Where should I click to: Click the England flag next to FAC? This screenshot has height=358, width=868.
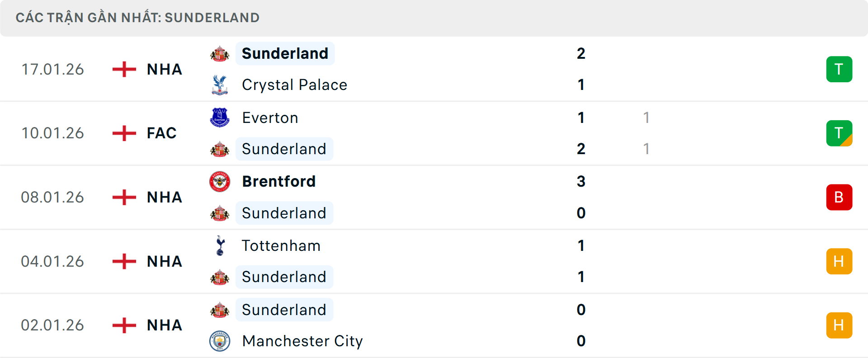[123, 133]
